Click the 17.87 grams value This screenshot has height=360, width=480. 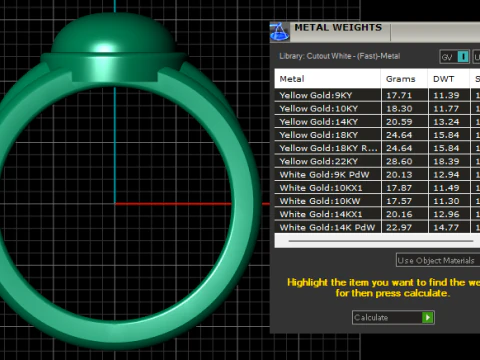click(x=399, y=188)
